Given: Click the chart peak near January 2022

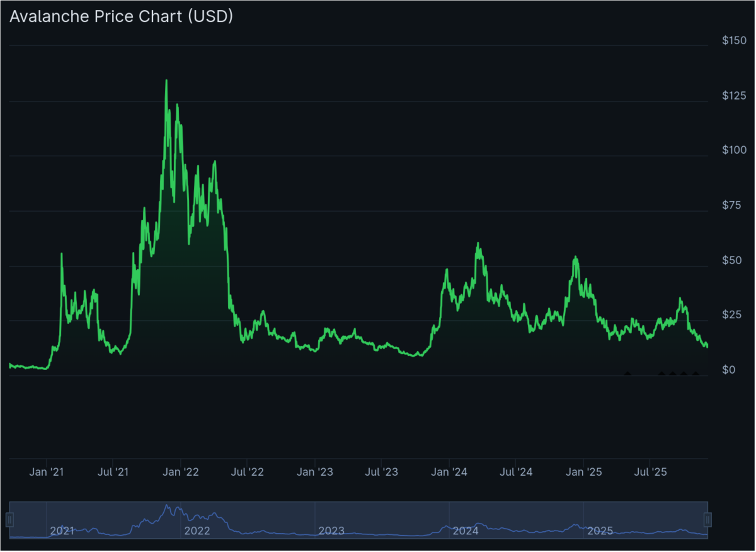Looking at the screenshot, I should tap(166, 81).
